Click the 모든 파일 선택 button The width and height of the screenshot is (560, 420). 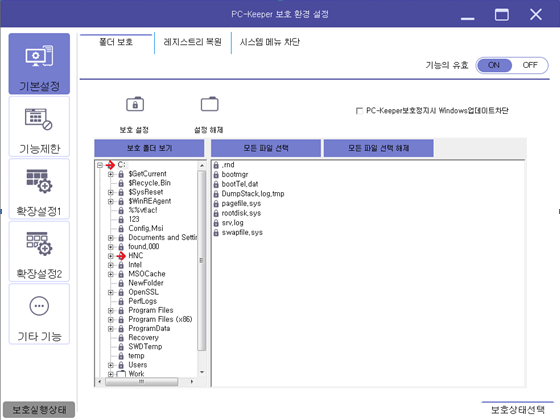[266, 148]
